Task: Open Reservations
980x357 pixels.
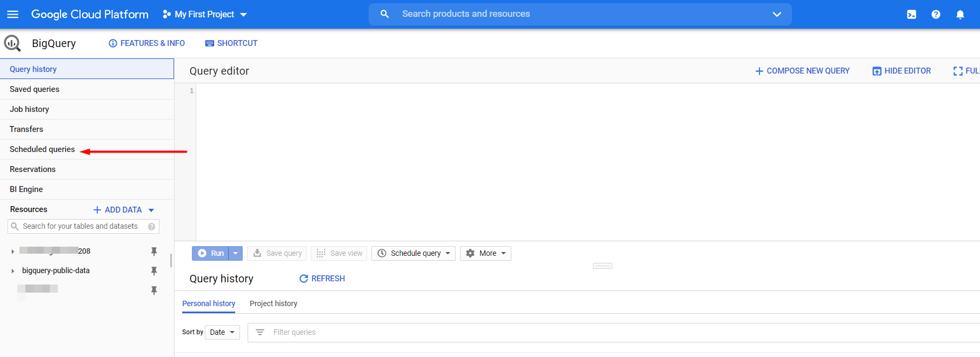Action: pyautogui.click(x=87, y=169)
